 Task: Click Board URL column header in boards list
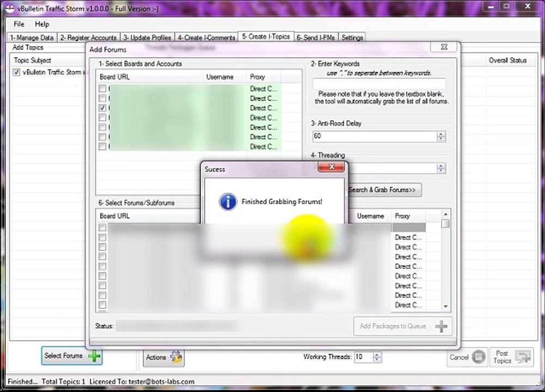tap(150, 77)
